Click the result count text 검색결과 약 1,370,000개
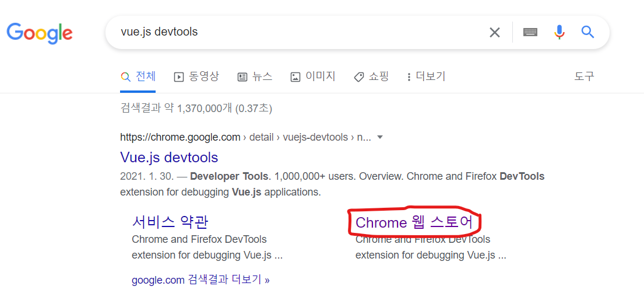Viewport: 644px width, 293px height. coord(196,109)
